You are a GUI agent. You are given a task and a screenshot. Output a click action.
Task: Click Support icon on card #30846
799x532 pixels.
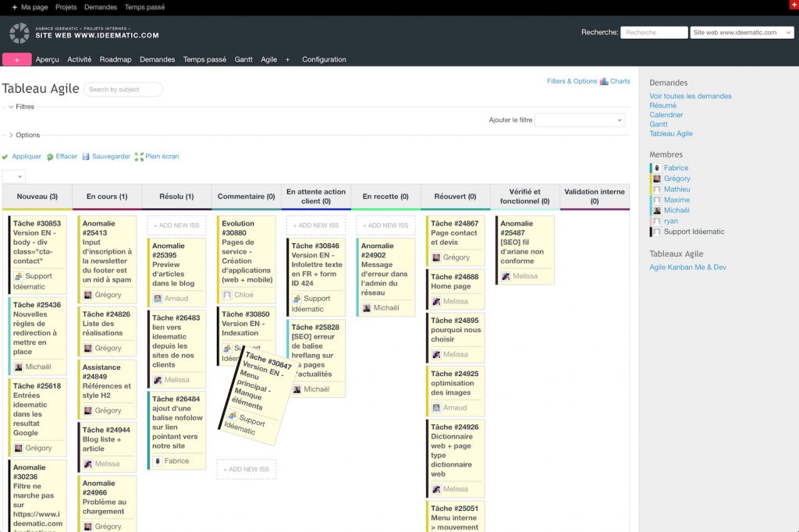297,299
